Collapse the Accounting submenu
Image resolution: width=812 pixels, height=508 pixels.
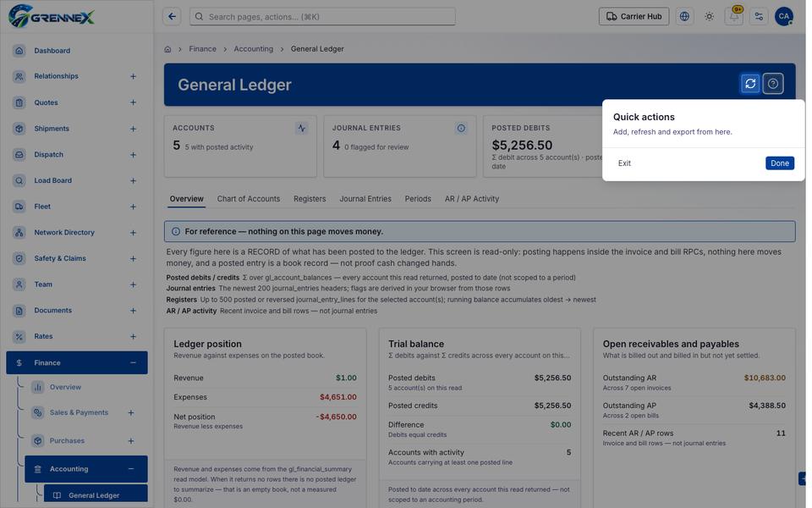point(131,468)
